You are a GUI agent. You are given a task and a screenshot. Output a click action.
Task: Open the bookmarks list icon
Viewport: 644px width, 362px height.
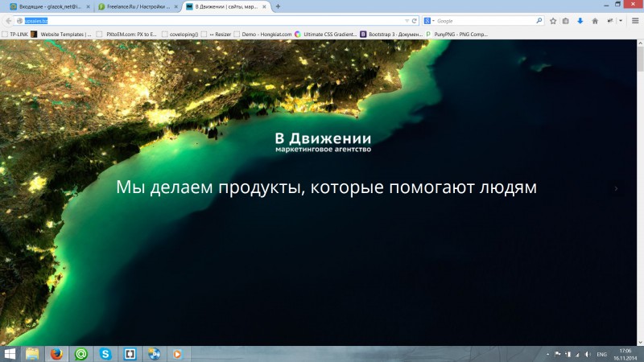pyautogui.click(x=566, y=21)
